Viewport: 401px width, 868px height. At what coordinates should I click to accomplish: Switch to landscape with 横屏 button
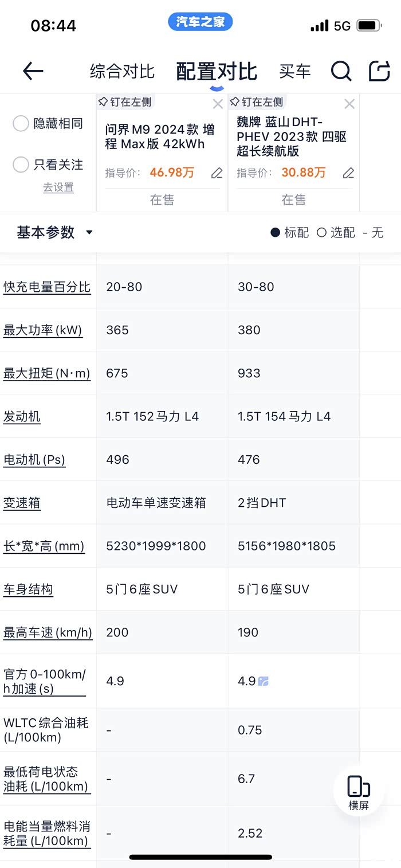pyautogui.click(x=359, y=793)
